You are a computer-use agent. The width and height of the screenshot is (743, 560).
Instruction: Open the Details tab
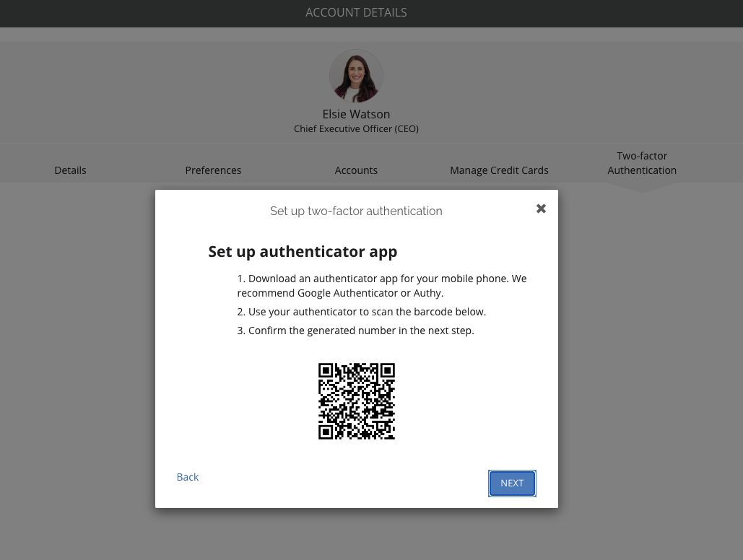click(x=70, y=170)
